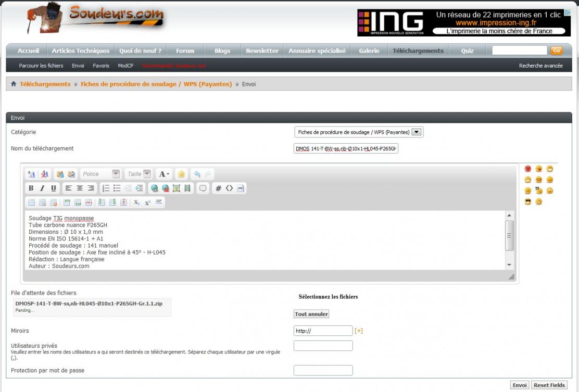This screenshot has width=579, height=392.
Task: Go to the Forum menu item
Action: 185,51
